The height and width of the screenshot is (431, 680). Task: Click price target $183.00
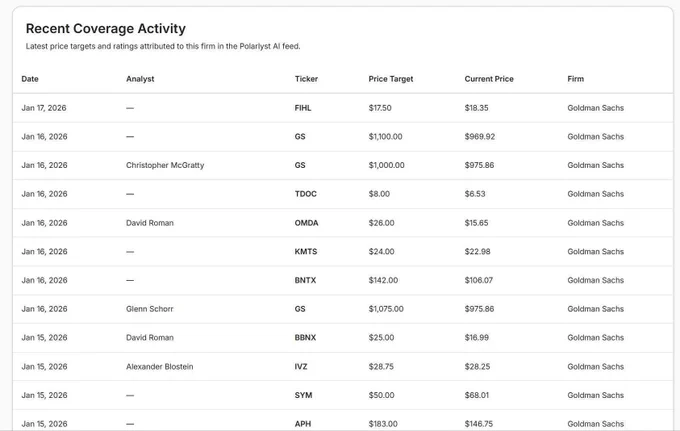(383, 424)
